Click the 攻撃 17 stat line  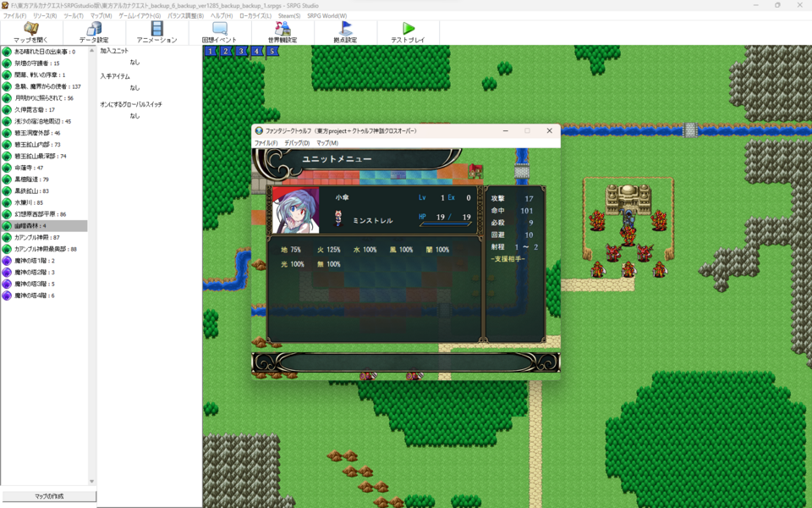tap(513, 198)
